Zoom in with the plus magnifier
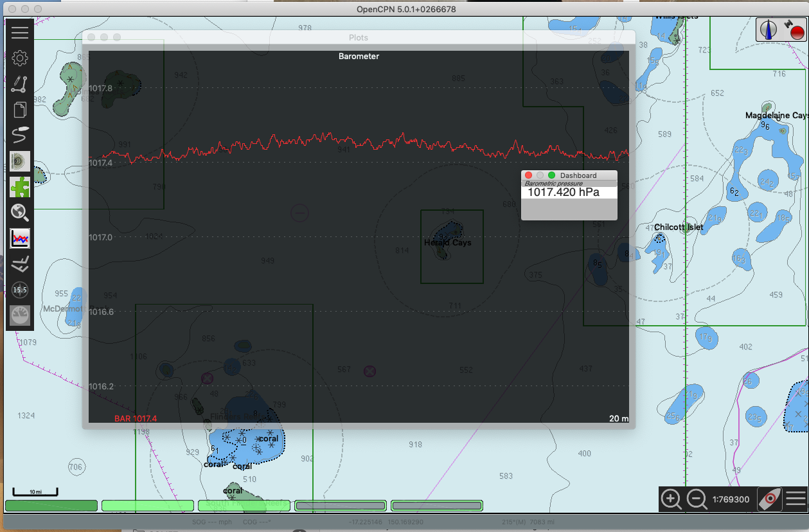Screen dimensions: 809x532 (671, 499)
